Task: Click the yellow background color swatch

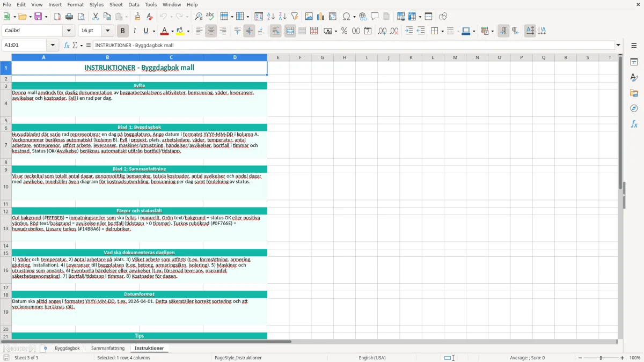Action: click(180, 31)
